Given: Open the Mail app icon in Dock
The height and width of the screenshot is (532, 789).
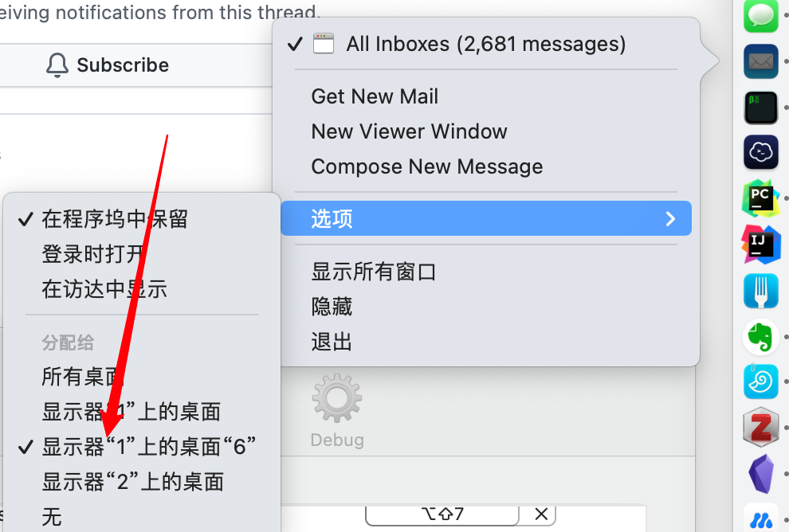Looking at the screenshot, I should [x=760, y=61].
